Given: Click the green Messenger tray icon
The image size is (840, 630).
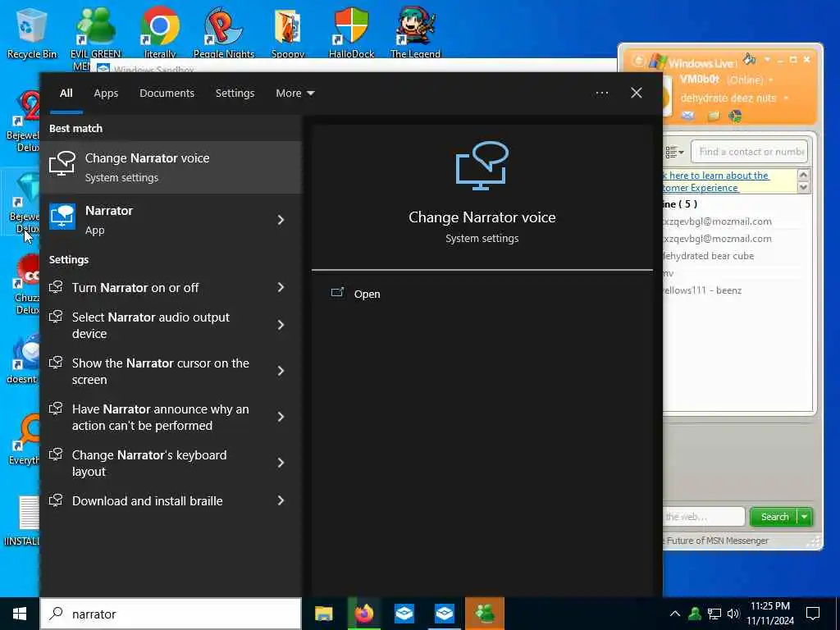Looking at the screenshot, I should [695, 614].
